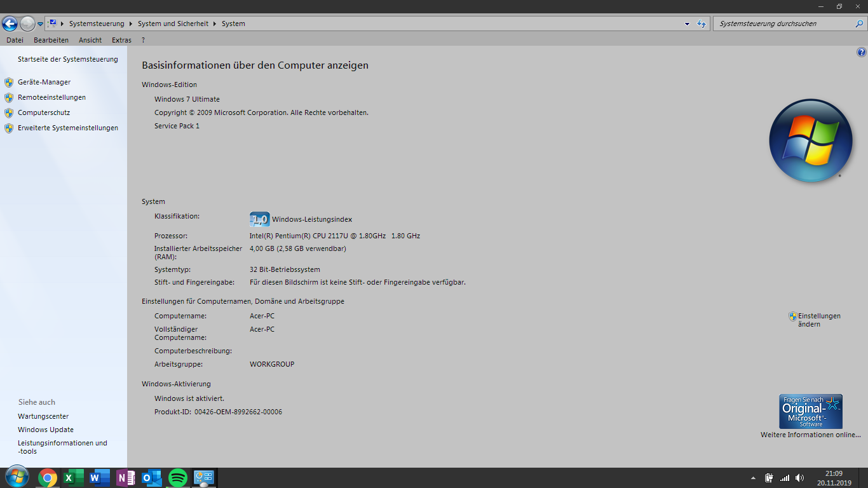Expand the arrow after System und Sicherheit
Image resolution: width=868 pixels, height=488 pixels.
[x=215, y=24]
